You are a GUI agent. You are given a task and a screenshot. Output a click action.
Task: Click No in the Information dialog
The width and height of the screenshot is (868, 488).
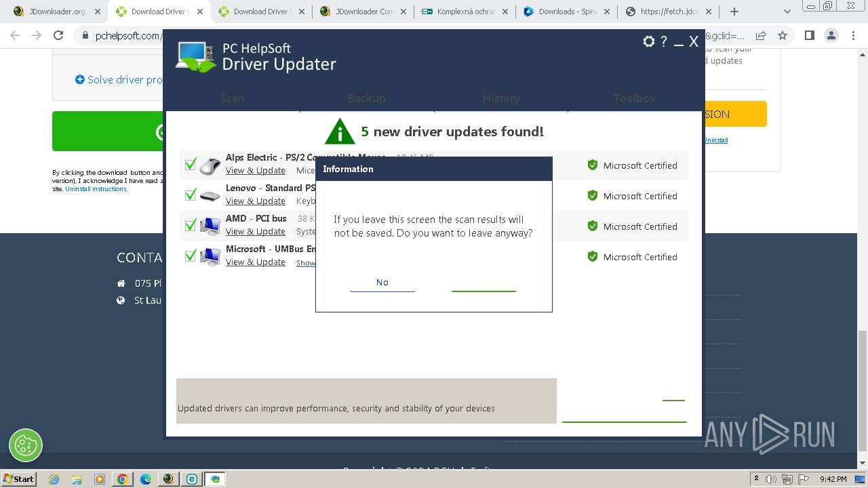(382, 283)
